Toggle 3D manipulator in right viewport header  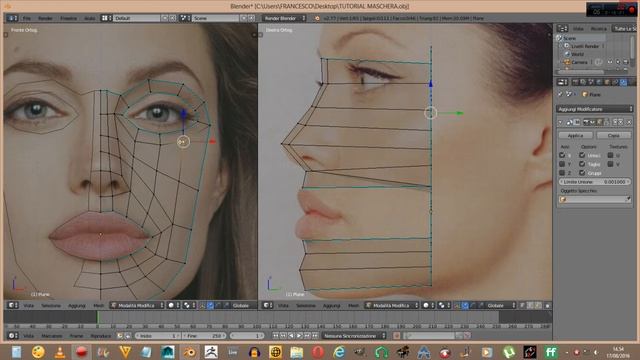[457, 305]
